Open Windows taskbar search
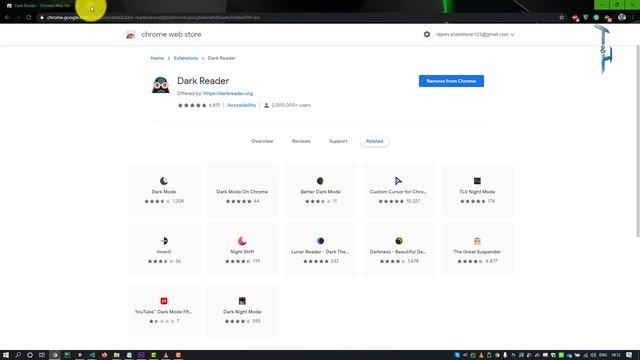 coord(18,355)
